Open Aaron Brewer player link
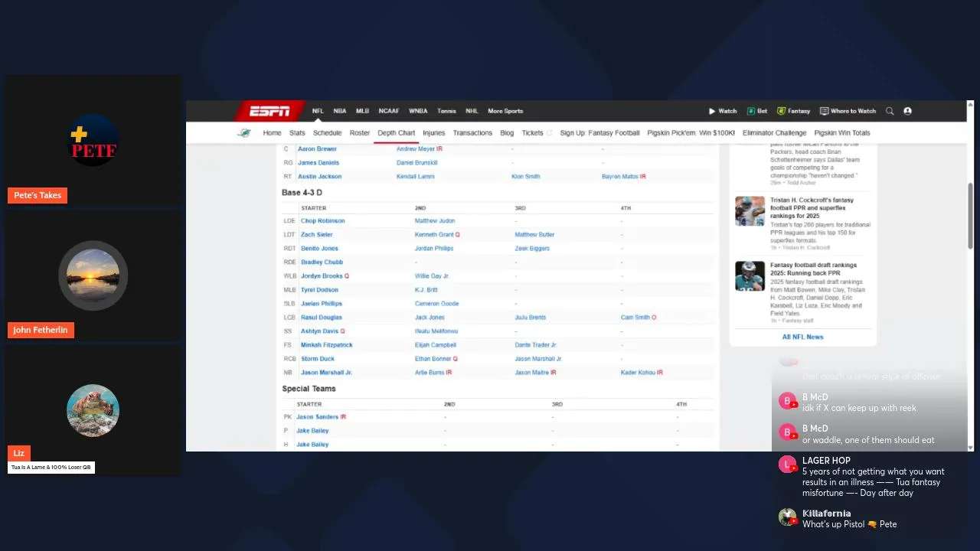The height and width of the screenshot is (551, 980). (x=317, y=149)
